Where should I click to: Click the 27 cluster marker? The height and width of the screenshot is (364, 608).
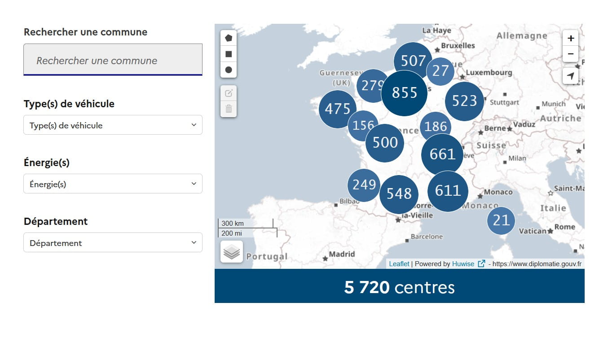click(x=440, y=71)
